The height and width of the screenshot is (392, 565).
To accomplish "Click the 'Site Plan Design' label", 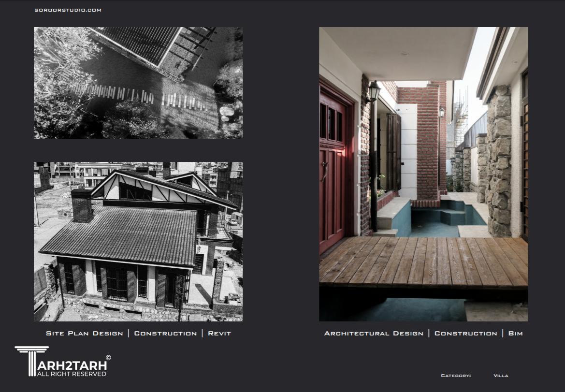I will (84, 334).
